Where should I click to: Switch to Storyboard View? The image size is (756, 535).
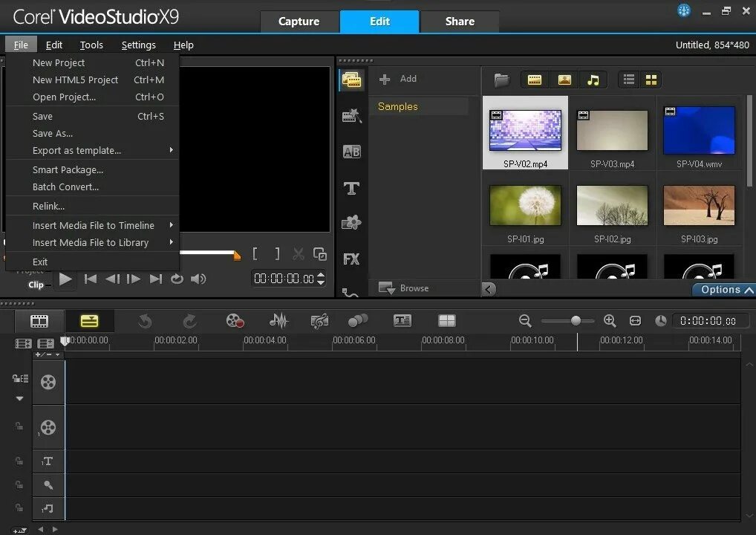39,321
